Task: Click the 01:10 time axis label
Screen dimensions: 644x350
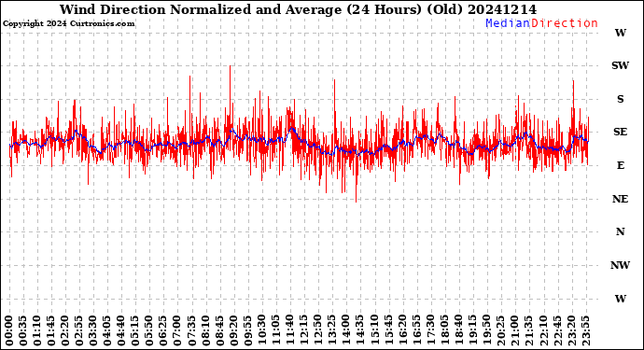Action: coord(37,330)
